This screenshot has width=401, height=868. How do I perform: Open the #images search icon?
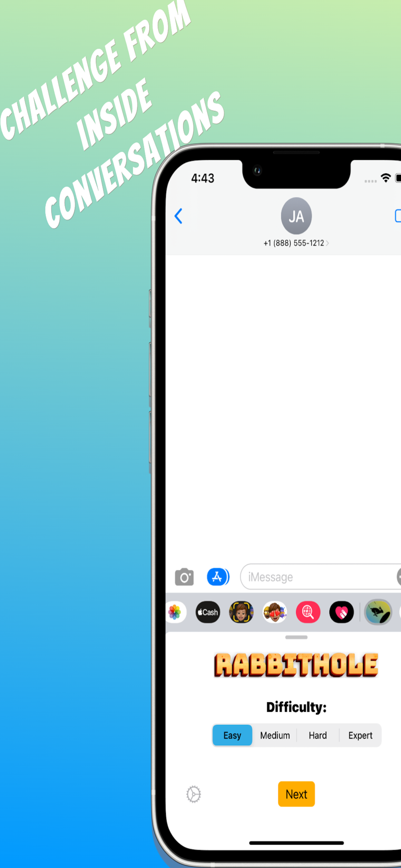[308, 612]
